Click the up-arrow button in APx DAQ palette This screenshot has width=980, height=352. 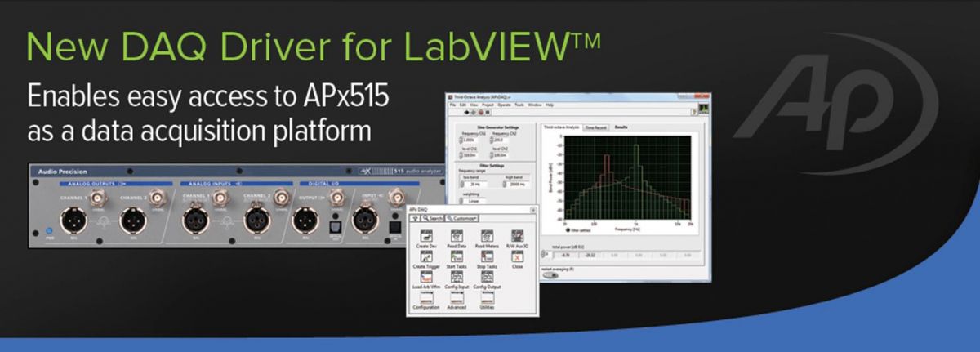pos(415,218)
